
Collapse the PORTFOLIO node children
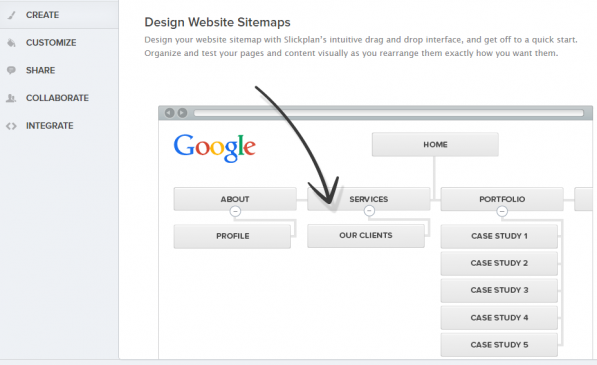tap(502, 211)
